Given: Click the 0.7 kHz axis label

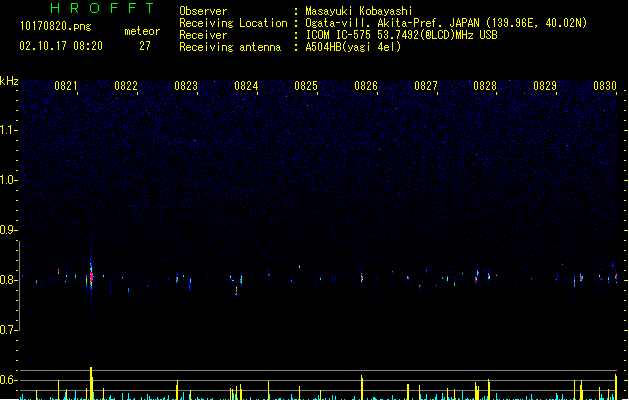Looking at the screenshot, I should (x=8, y=330).
